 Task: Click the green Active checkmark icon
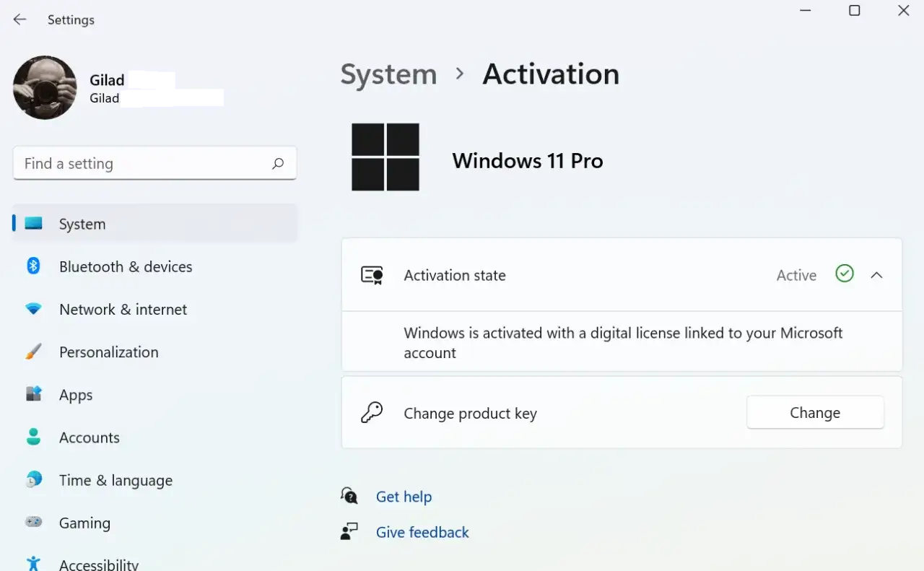[845, 274]
